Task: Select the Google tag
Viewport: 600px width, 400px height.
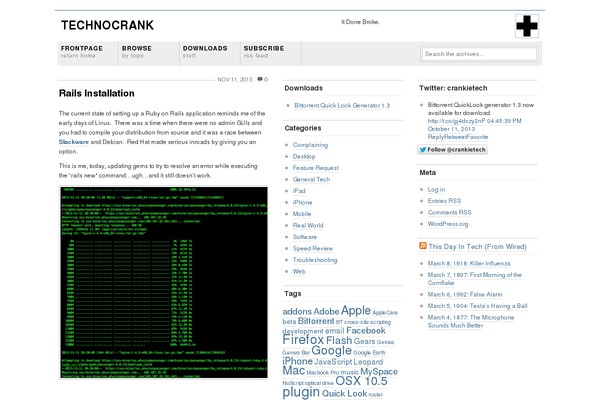Action: coord(331,350)
